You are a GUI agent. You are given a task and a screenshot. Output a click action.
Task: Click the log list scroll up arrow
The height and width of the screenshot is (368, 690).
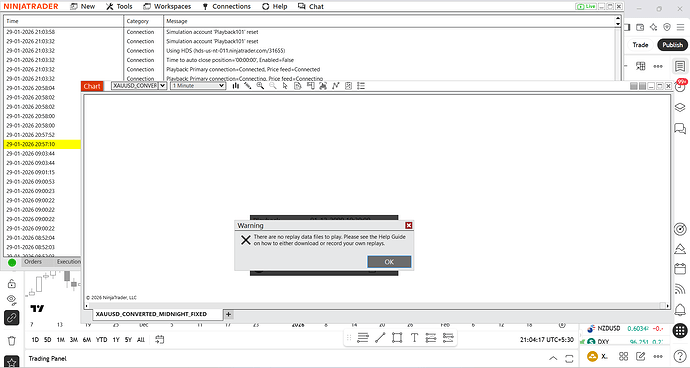(618, 18)
